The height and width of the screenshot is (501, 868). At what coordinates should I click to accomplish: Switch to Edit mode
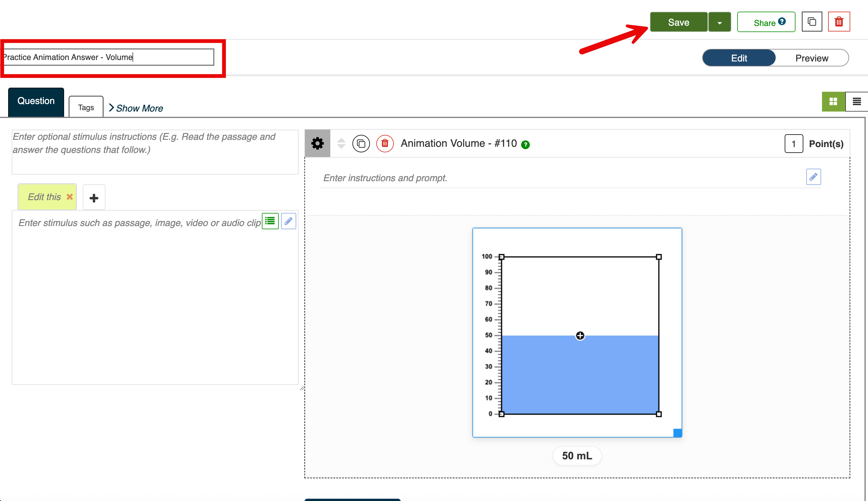click(x=739, y=58)
